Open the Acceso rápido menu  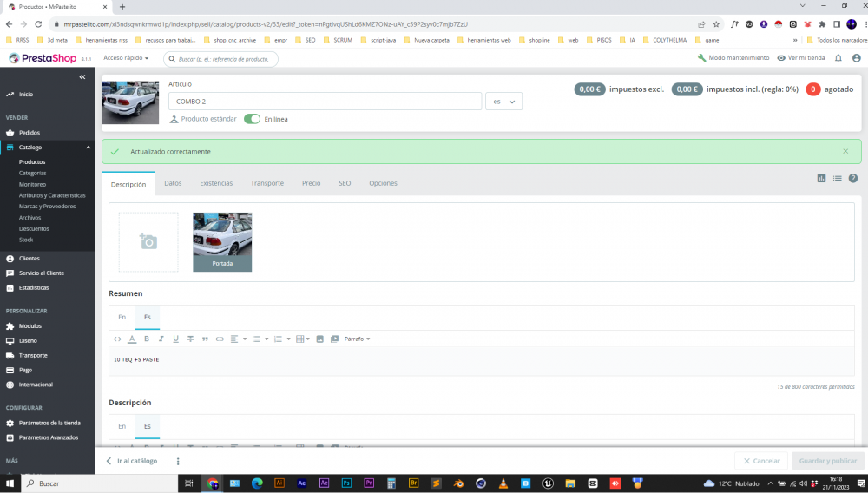coord(126,58)
